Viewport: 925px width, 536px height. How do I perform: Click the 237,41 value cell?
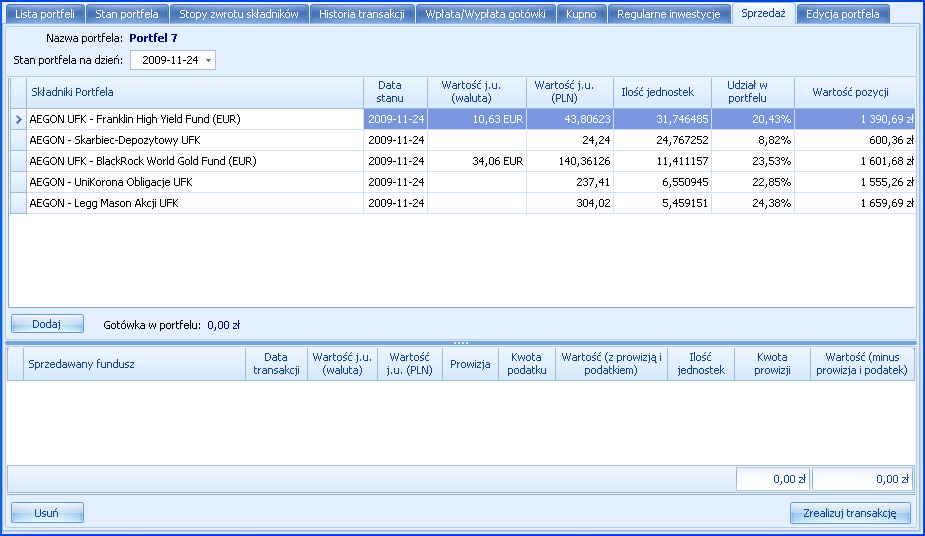570,182
